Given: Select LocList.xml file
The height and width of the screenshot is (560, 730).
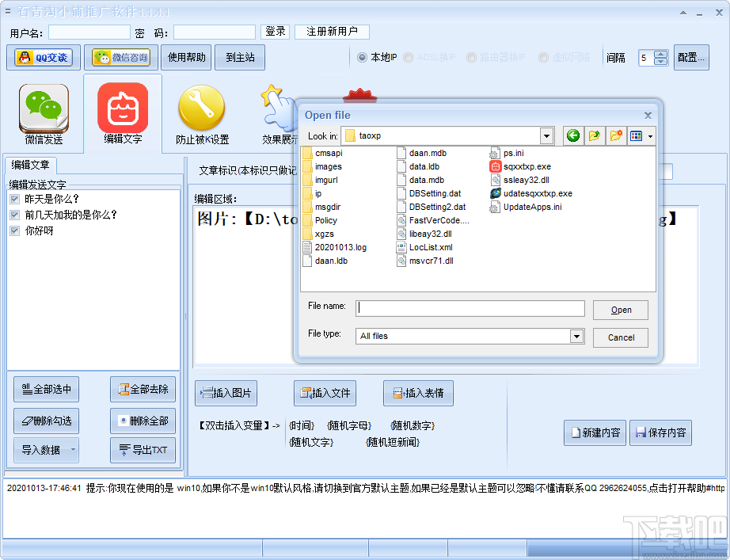Looking at the screenshot, I should (x=424, y=248).
